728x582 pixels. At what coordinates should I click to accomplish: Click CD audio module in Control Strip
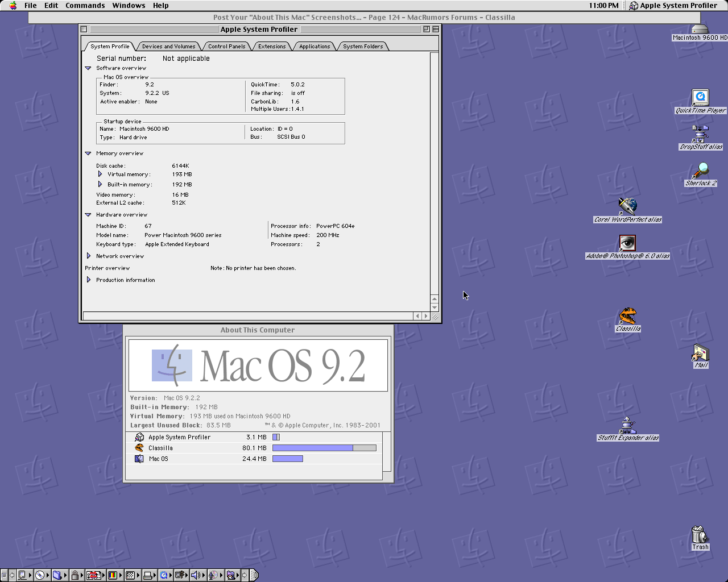click(42, 575)
